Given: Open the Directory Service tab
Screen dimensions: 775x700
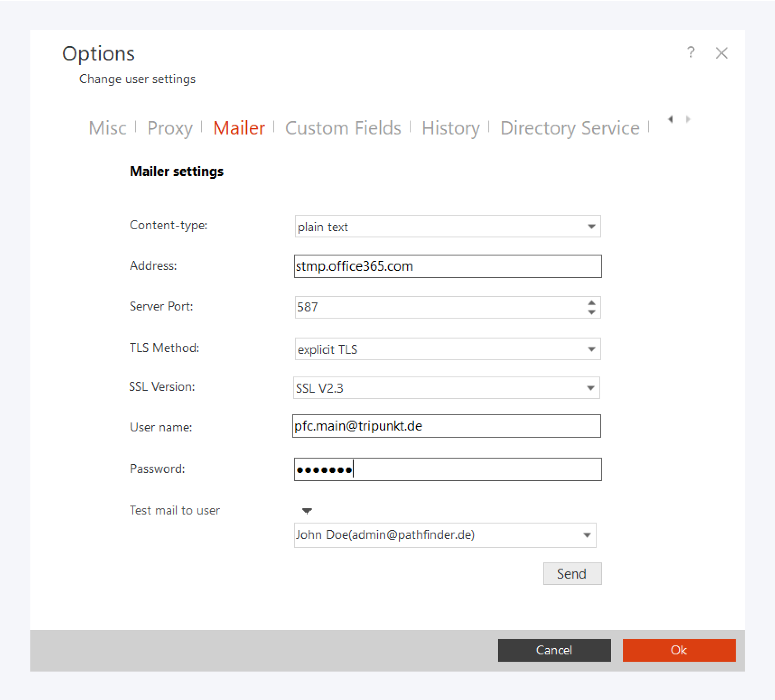Looking at the screenshot, I should (x=570, y=128).
